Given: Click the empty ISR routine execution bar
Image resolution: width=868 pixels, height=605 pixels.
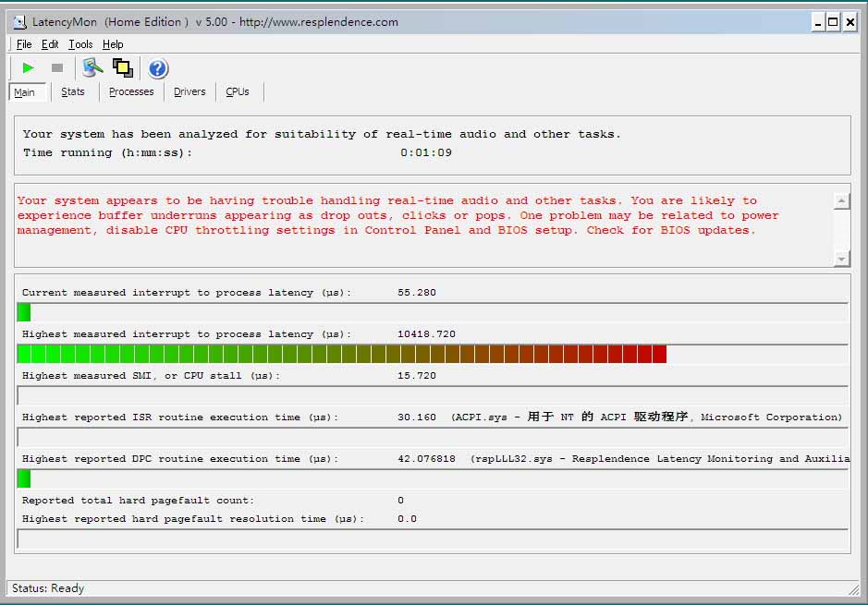Looking at the screenshot, I should coord(433,438).
